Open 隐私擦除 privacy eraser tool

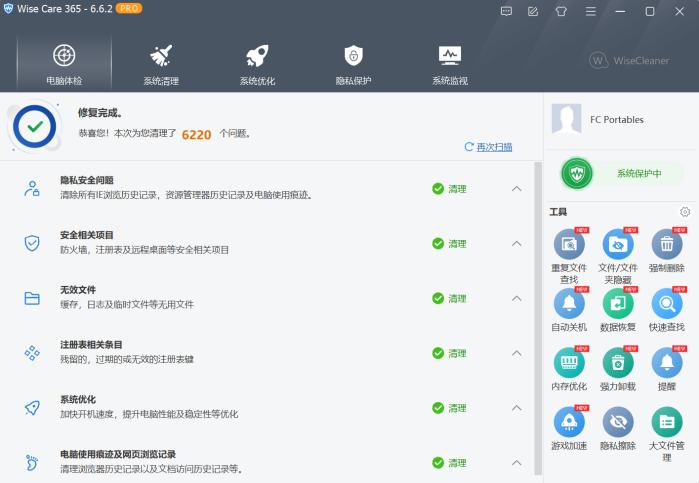(618, 422)
